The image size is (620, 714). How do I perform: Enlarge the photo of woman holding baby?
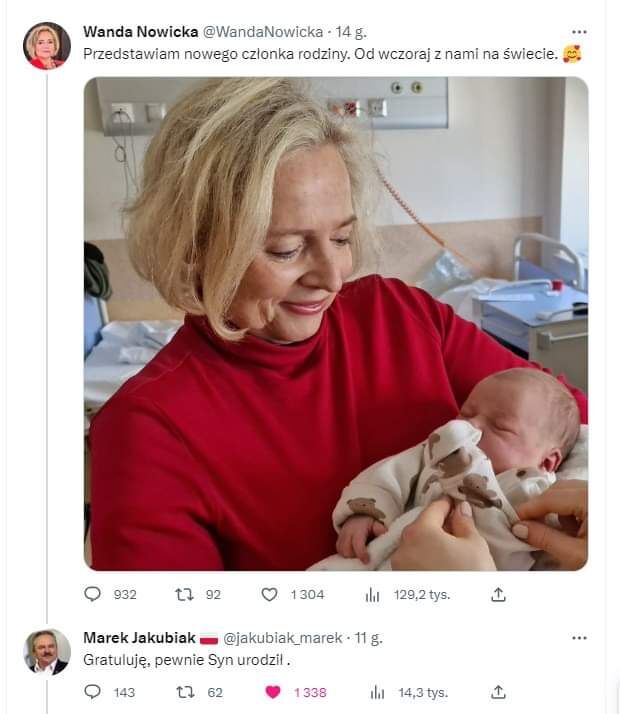335,324
